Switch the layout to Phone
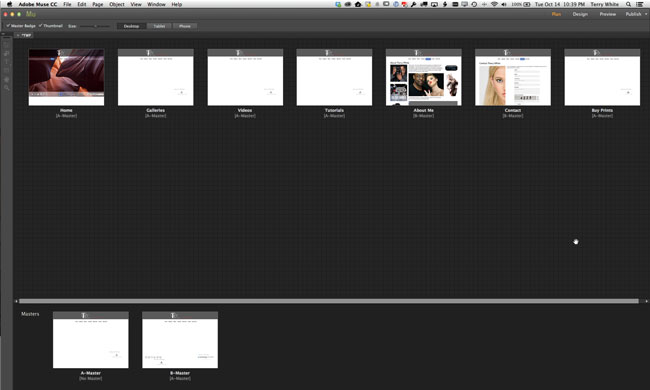This screenshot has width=650, height=390. pos(185,26)
